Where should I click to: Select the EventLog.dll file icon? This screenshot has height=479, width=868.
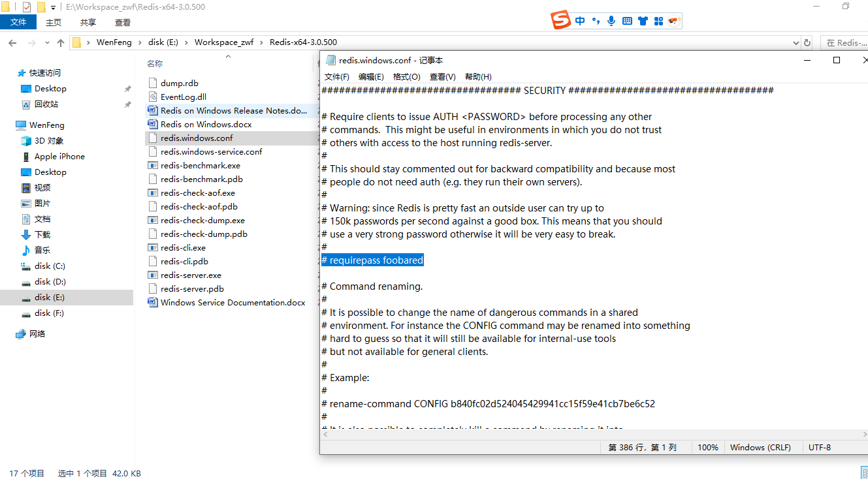tap(152, 97)
